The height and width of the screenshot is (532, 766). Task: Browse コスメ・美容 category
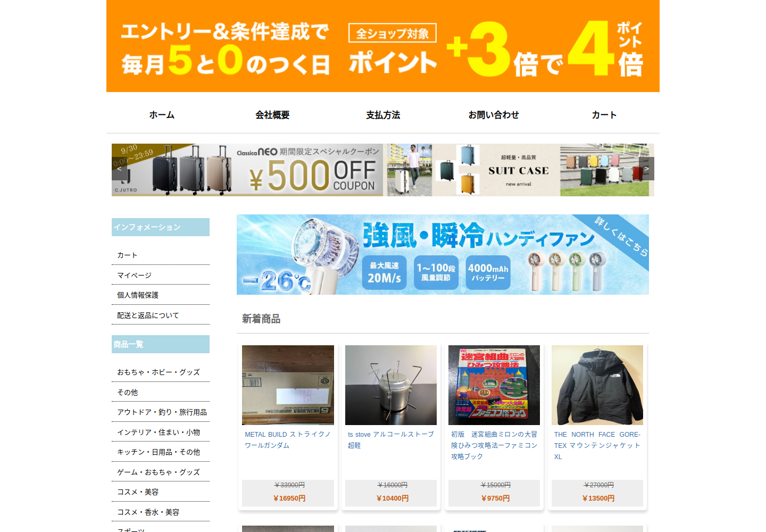138,492
